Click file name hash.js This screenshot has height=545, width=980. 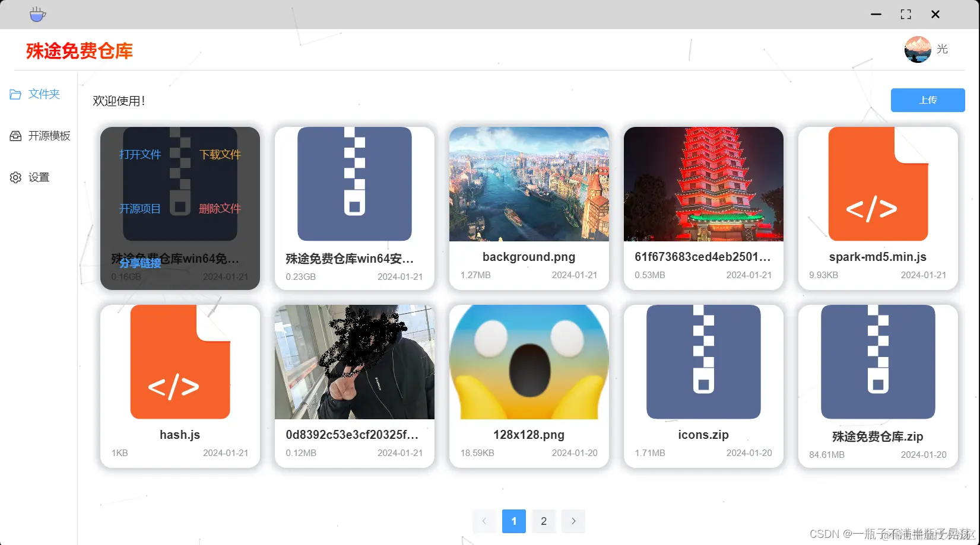pos(180,435)
